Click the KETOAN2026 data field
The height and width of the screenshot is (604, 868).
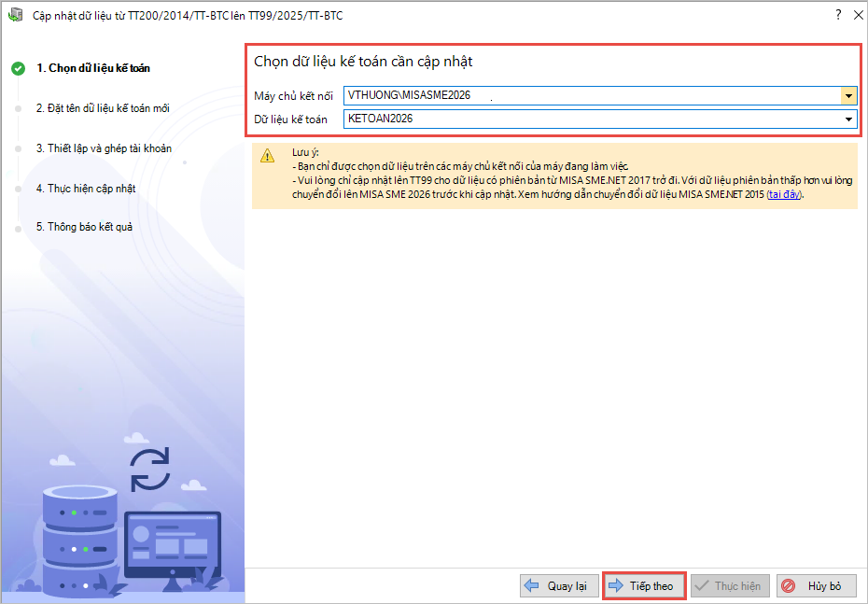point(588,119)
